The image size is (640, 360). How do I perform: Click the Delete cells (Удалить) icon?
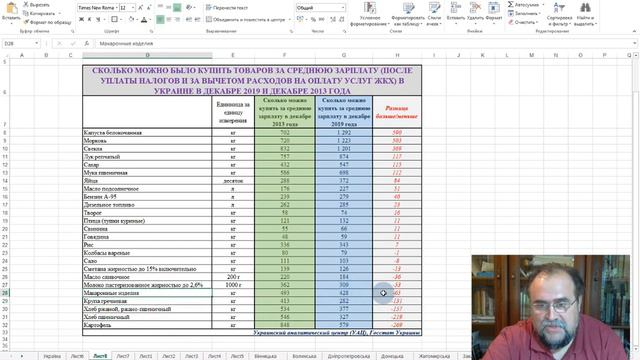[475, 8]
